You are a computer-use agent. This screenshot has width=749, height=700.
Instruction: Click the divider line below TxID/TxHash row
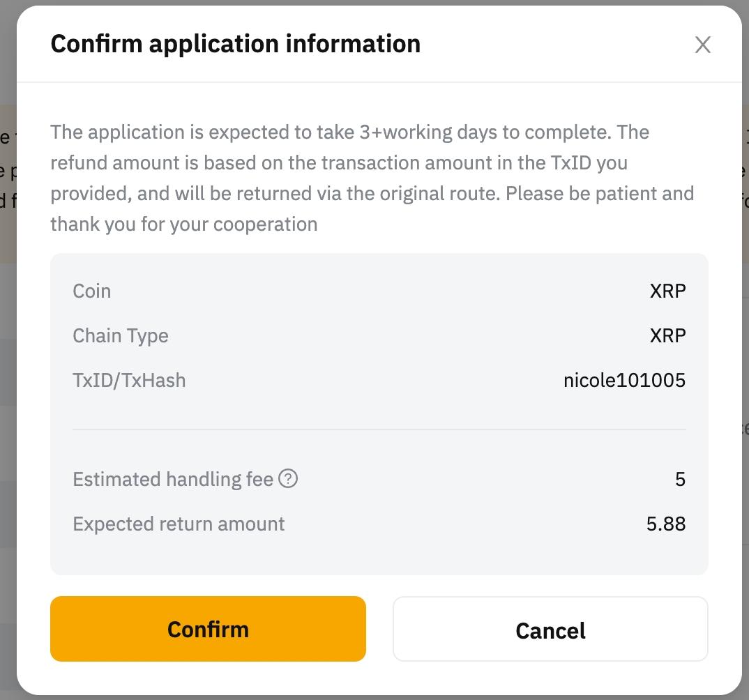pyautogui.click(x=379, y=429)
